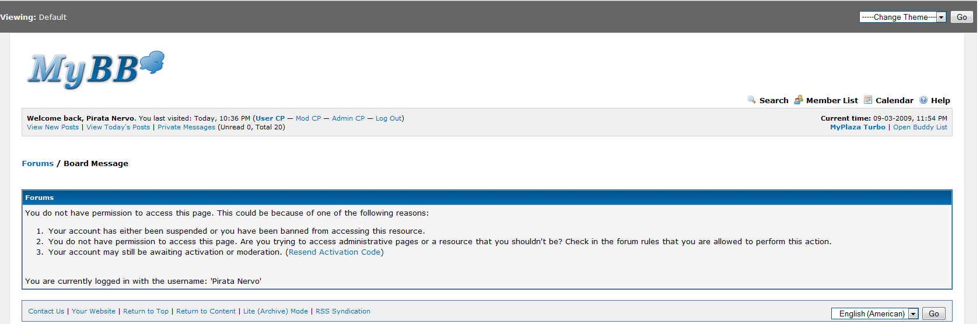
Task: Open the Change Theme dropdown
Action: pyautogui.click(x=902, y=17)
